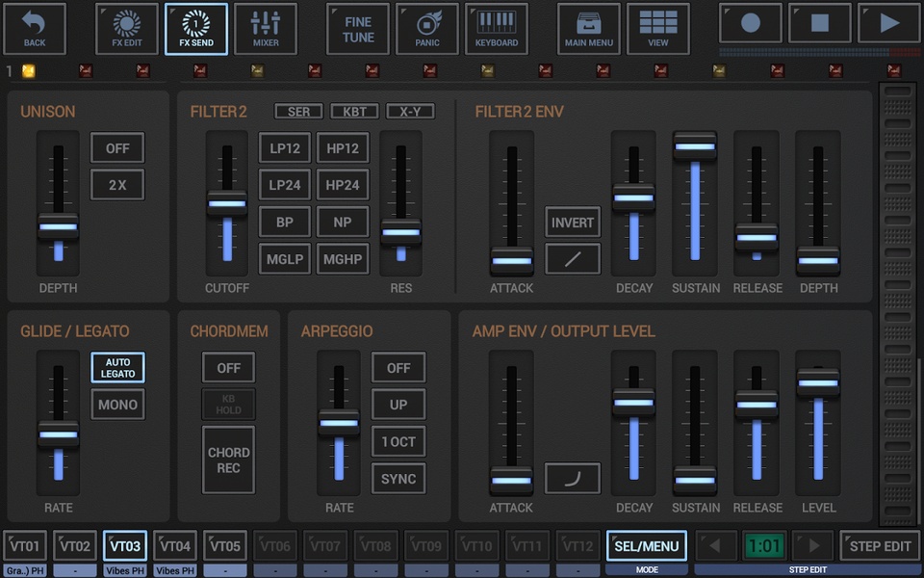The width and height of the screenshot is (924, 578).
Task: Click the Vibes PH label under VT03
Action: (125, 571)
